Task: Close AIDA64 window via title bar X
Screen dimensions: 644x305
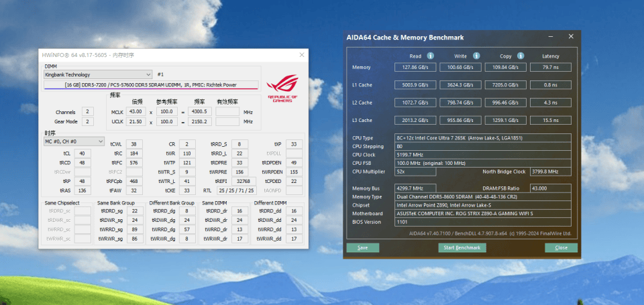Action: click(571, 37)
